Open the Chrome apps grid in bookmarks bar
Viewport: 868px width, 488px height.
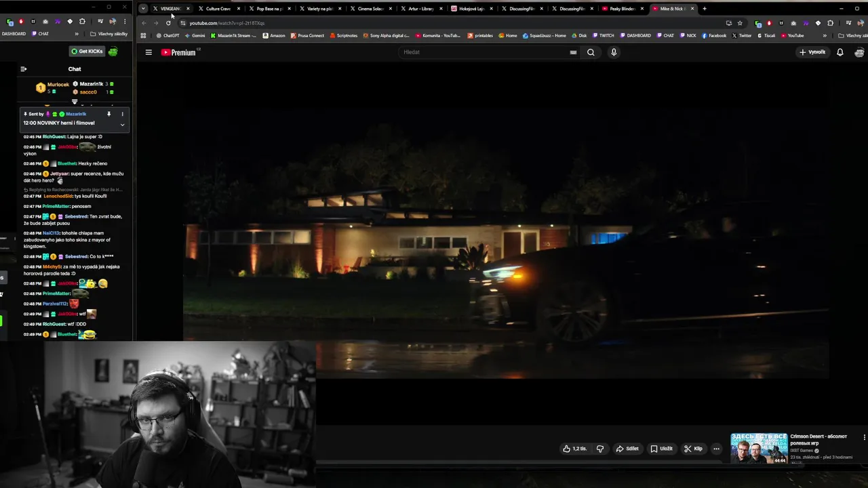click(143, 35)
